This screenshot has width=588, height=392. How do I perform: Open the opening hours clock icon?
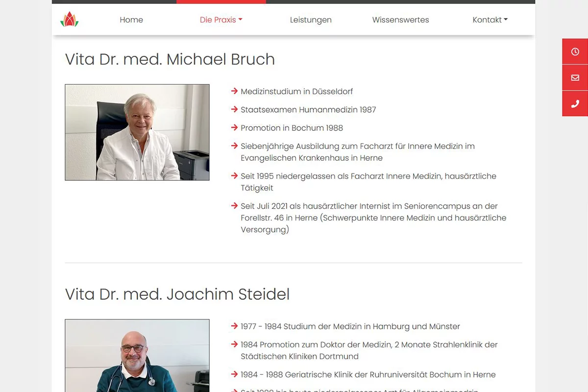[x=575, y=51]
